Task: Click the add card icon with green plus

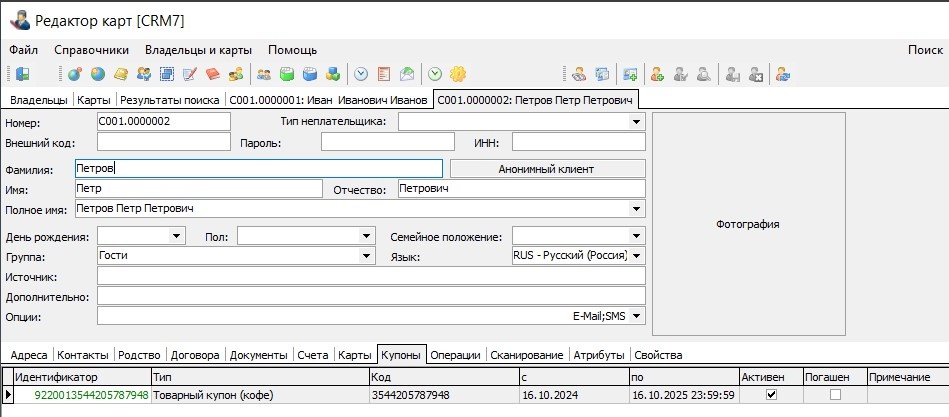Action: (630, 74)
